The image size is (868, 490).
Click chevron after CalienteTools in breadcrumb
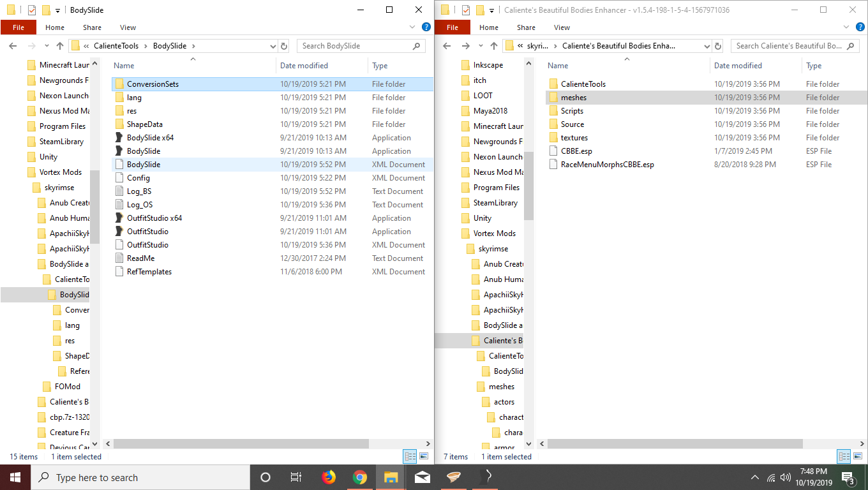pyautogui.click(x=145, y=46)
